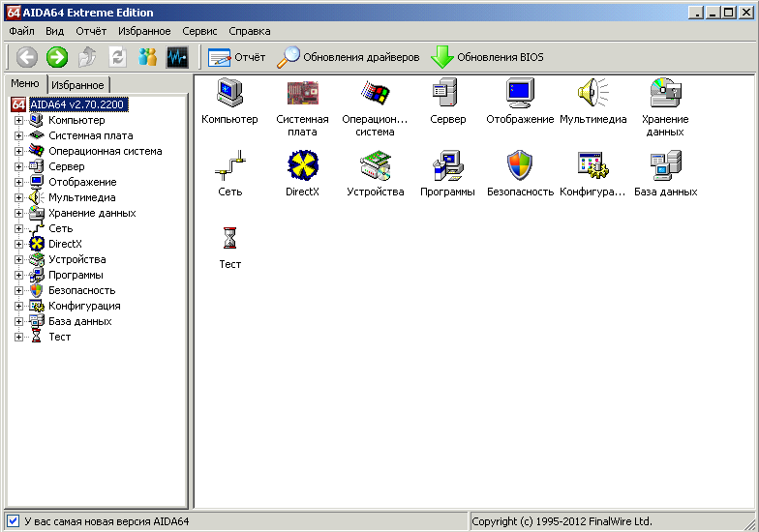Select База данных in the tree
The width and height of the screenshot is (759, 532).
coord(79,321)
